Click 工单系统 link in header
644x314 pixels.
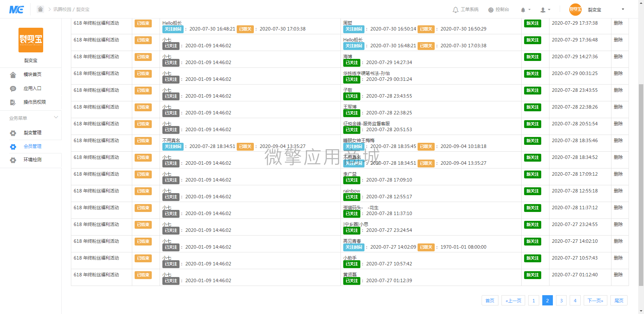point(470,10)
